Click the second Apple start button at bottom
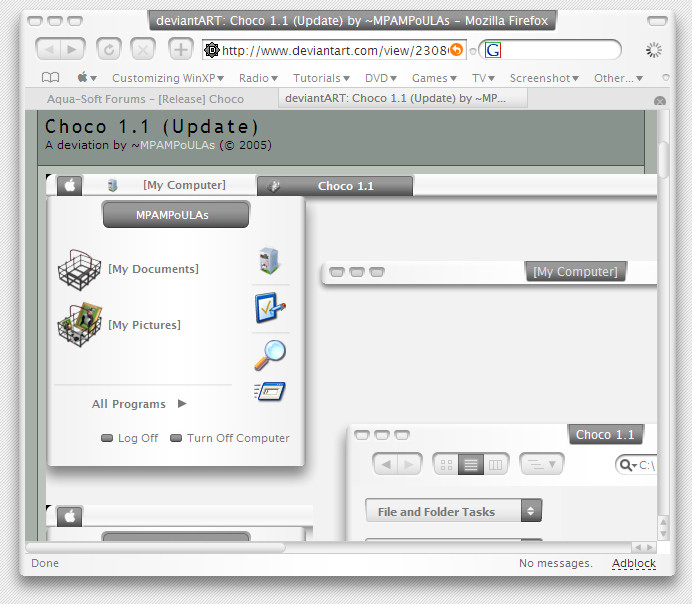Viewport: 692px width, 604px height. (70, 516)
